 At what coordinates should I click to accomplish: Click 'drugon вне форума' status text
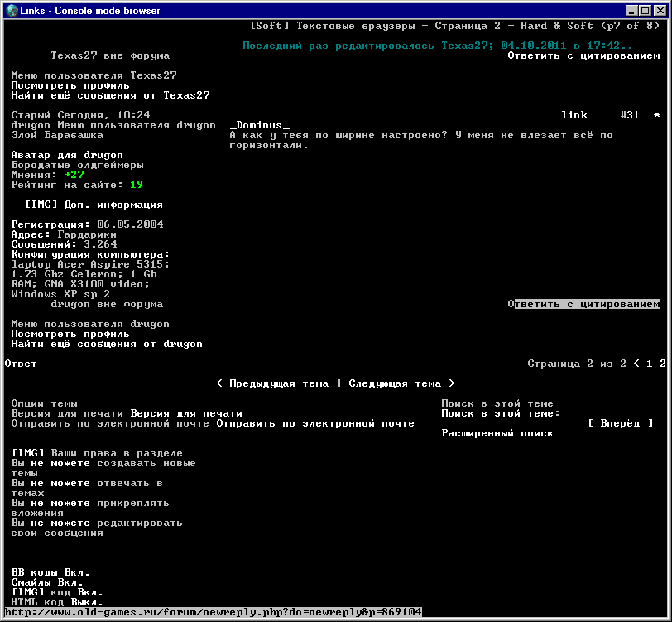(107, 304)
